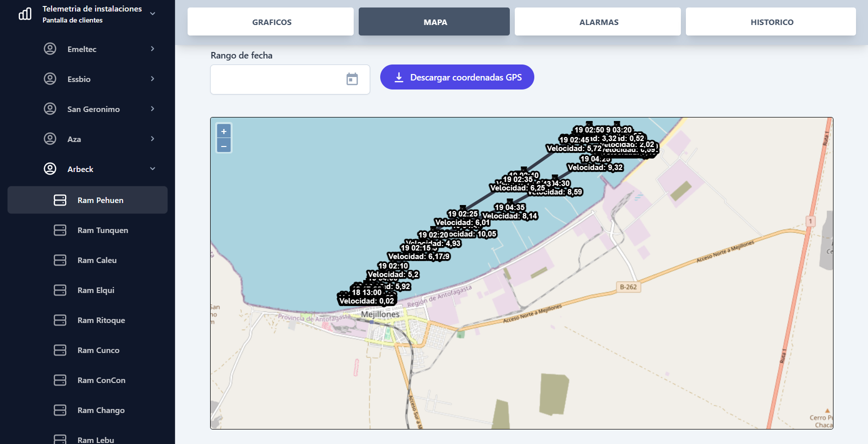Screen dimensions: 868x444
Task: Click the B-262 road label on map
Action: [628, 287]
